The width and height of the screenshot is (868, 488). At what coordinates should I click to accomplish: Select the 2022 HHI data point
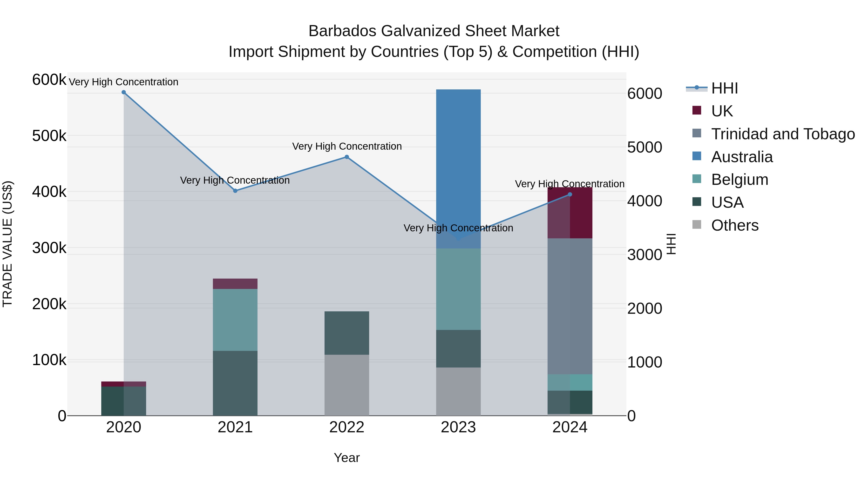coord(347,157)
